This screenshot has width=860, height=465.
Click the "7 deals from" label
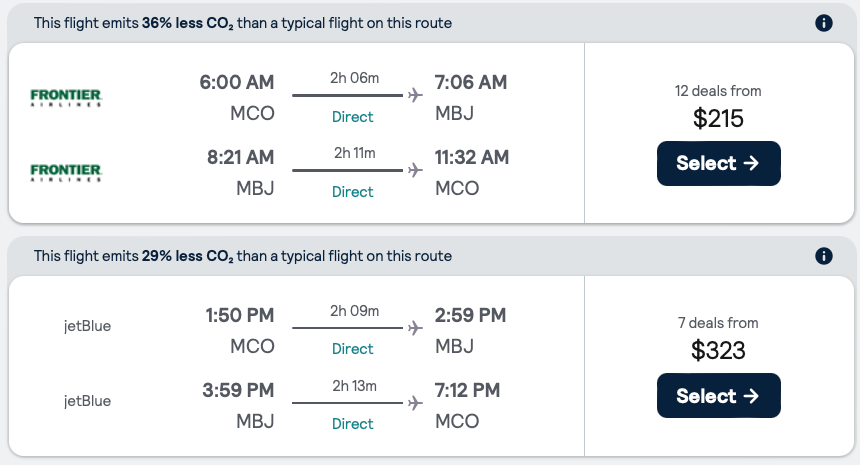pyautogui.click(x=718, y=323)
